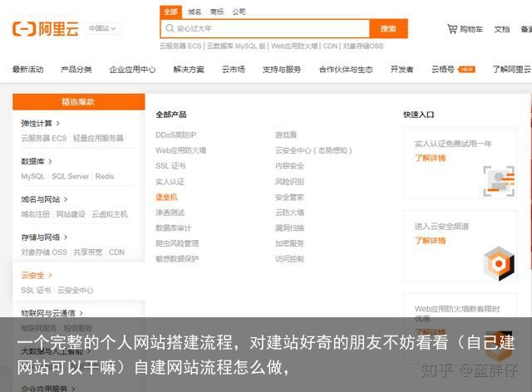Click 了解详情 under 进入云安全频道
The height and width of the screenshot is (392, 532).
point(431,241)
